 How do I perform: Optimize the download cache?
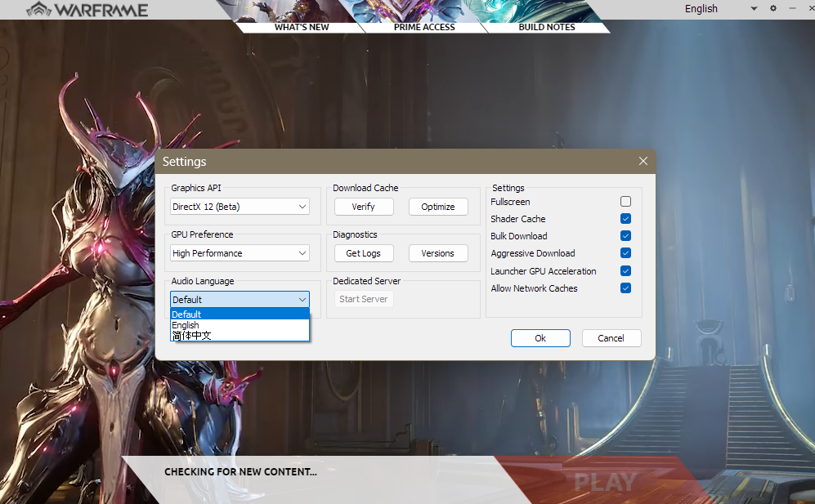click(437, 207)
